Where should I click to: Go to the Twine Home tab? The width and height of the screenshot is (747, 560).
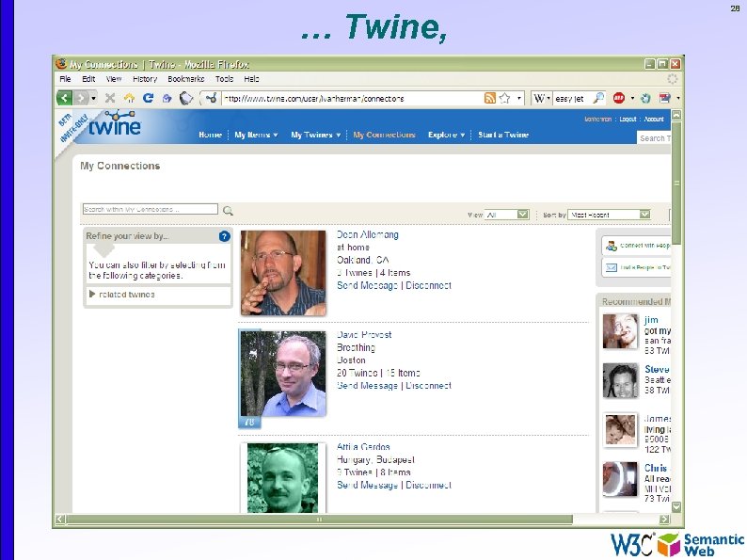(x=210, y=135)
